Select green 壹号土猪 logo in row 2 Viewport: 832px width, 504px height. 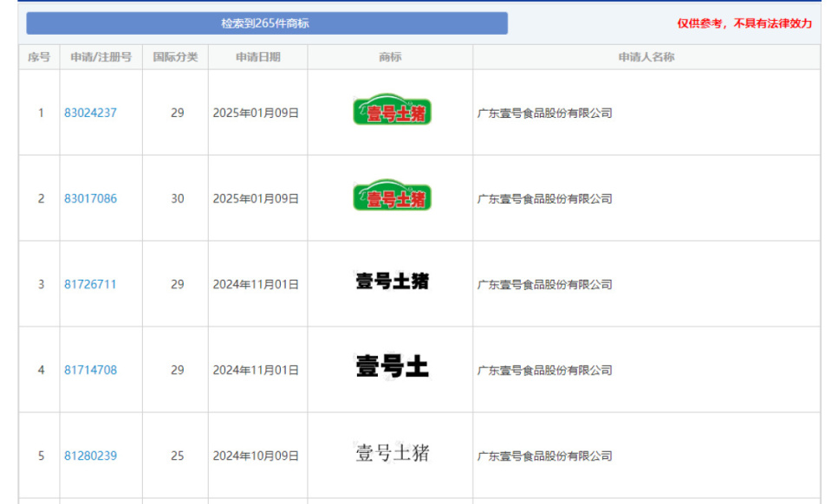(x=392, y=195)
